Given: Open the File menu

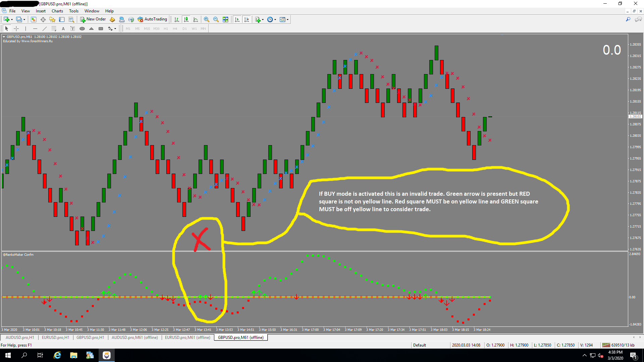Looking at the screenshot, I should click(12, 11).
